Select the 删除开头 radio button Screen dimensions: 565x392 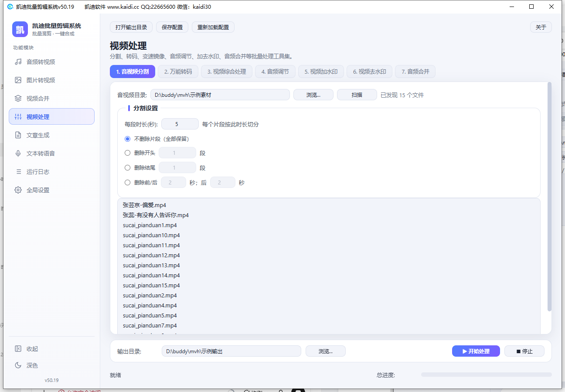pos(128,153)
